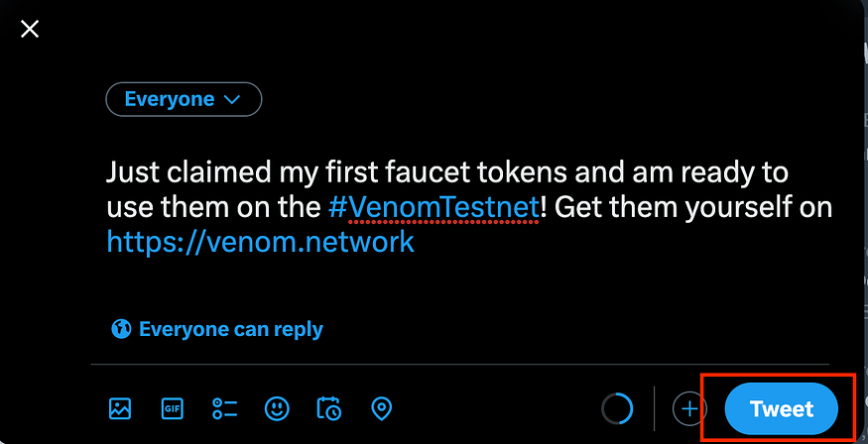The image size is (868, 444).
Task: Add a poll using the poll icon
Action: point(224,408)
